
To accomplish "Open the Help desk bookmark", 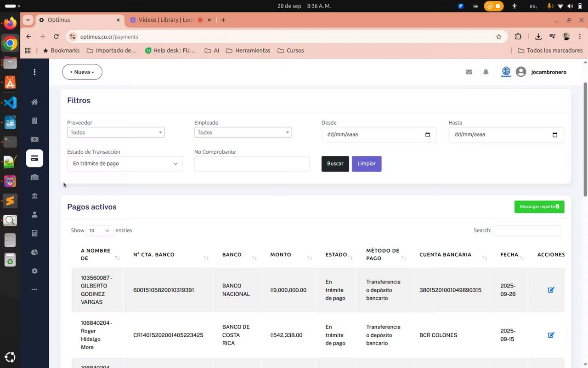I will pyautogui.click(x=170, y=51).
